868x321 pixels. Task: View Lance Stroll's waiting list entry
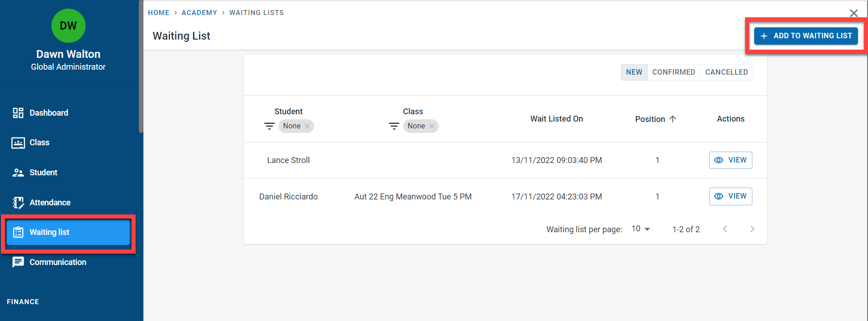click(730, 160)
